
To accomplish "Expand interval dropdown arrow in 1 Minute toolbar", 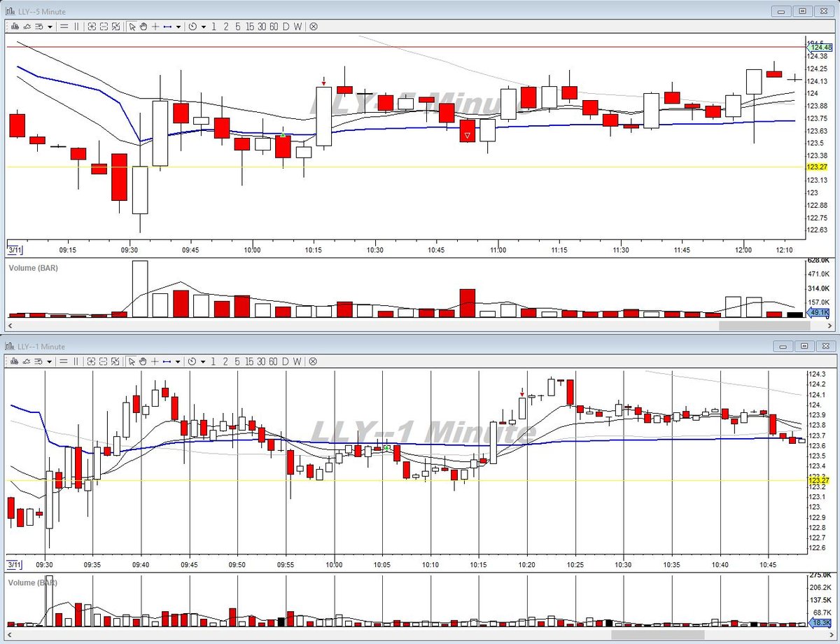I will [x=204, y=361].
